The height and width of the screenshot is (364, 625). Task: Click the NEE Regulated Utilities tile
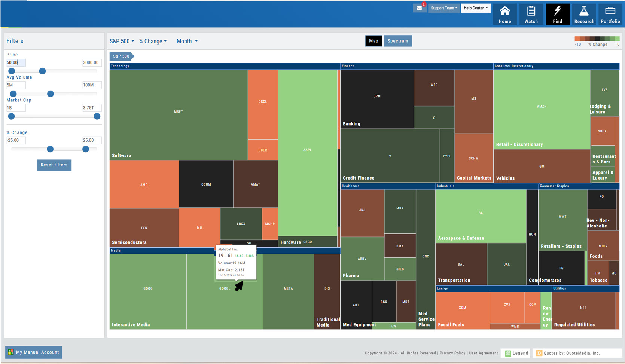583,311
